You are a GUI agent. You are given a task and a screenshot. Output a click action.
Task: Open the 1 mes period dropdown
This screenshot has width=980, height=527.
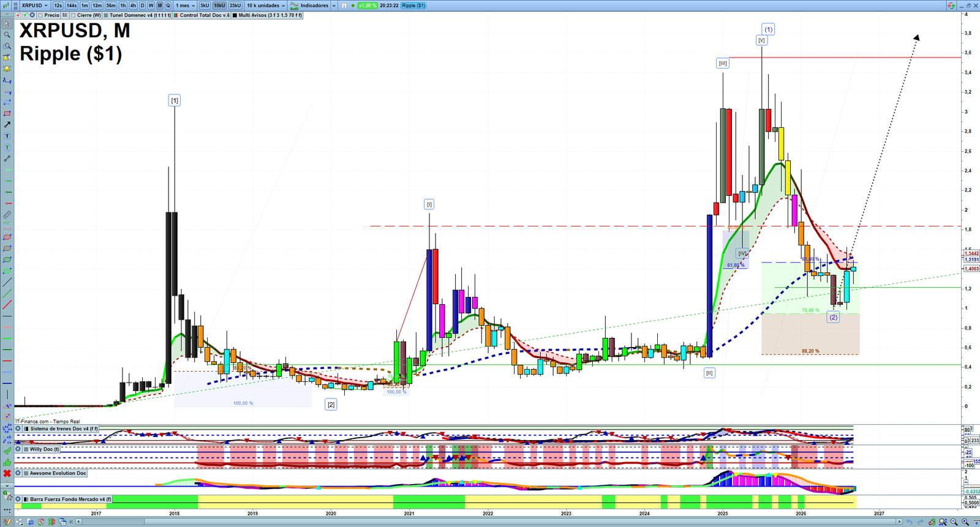184,6
